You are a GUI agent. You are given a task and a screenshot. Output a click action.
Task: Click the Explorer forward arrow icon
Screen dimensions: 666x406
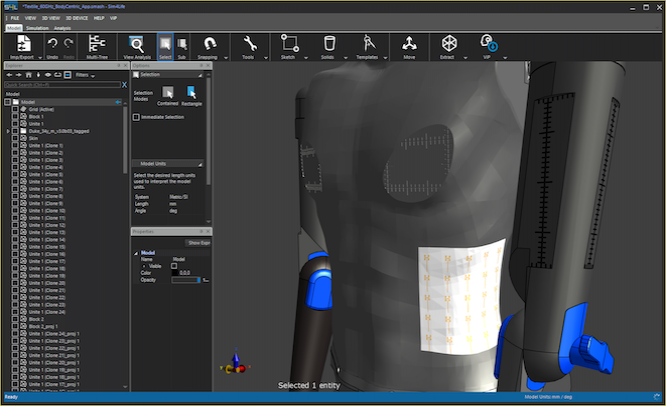pos(19,75)
